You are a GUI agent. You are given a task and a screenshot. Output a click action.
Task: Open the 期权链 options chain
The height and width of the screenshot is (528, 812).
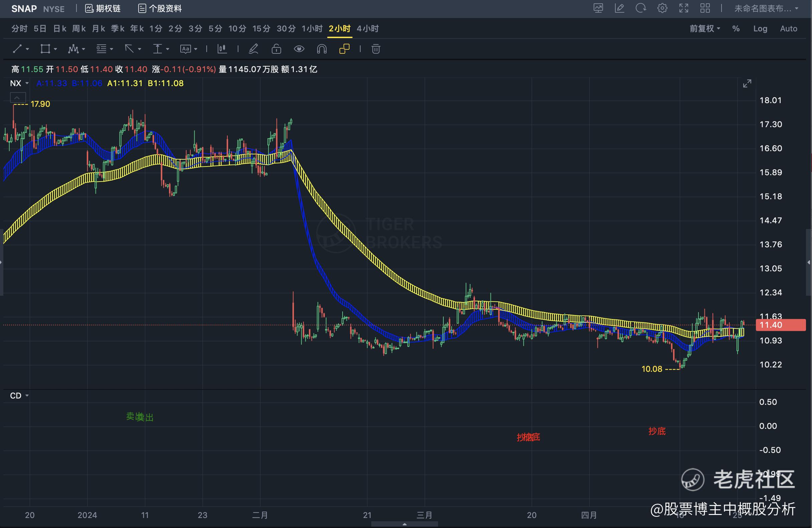[103, 9]
